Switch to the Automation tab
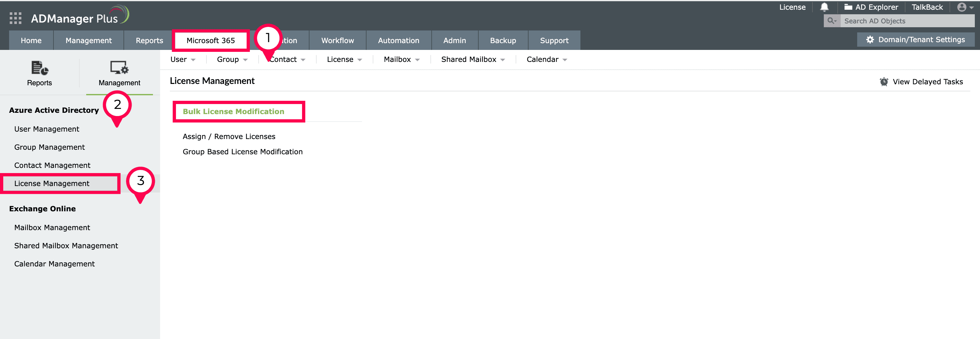The height and width of the screenshot is (339, 980). (x=399, y=40)
